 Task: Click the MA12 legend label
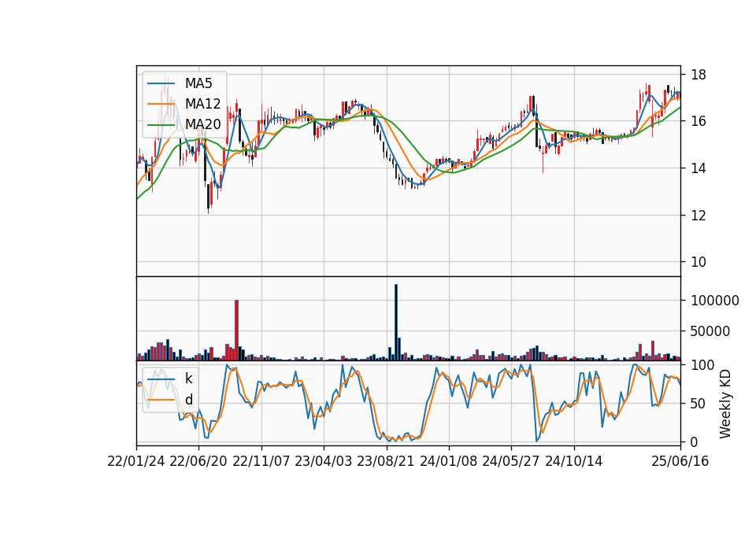point(202,104)
